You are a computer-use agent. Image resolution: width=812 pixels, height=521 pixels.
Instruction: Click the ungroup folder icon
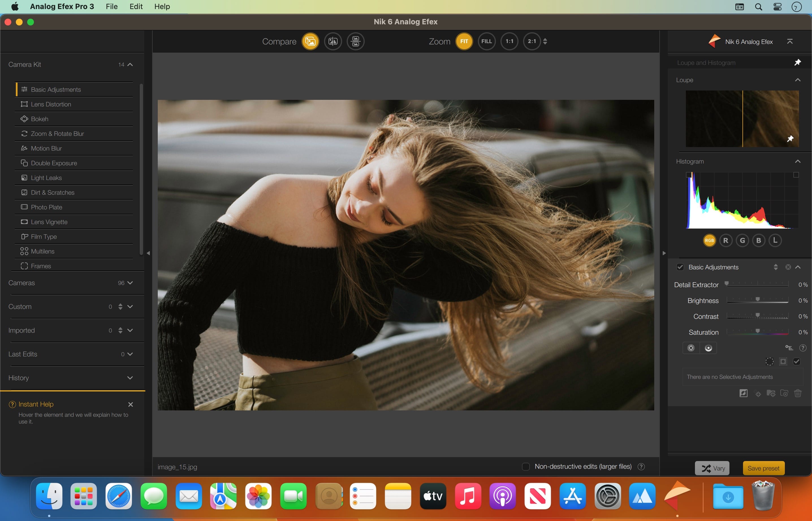coord(784,393)
